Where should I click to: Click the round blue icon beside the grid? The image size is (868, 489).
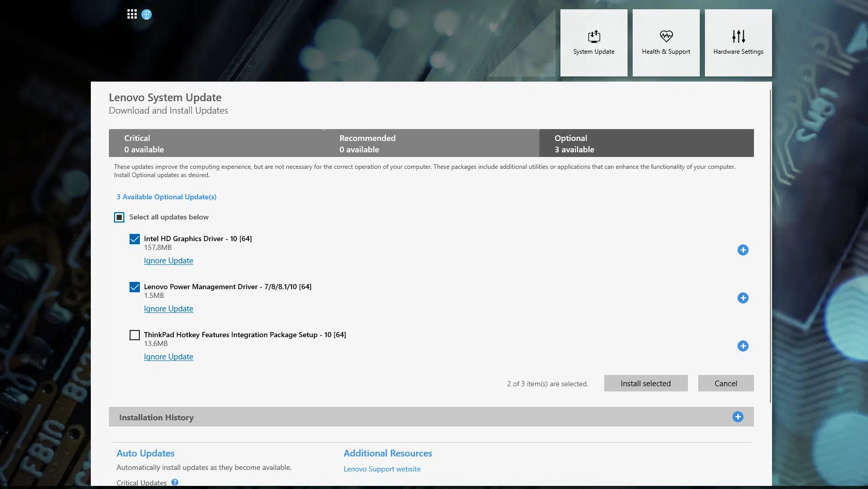click(147, 14)
